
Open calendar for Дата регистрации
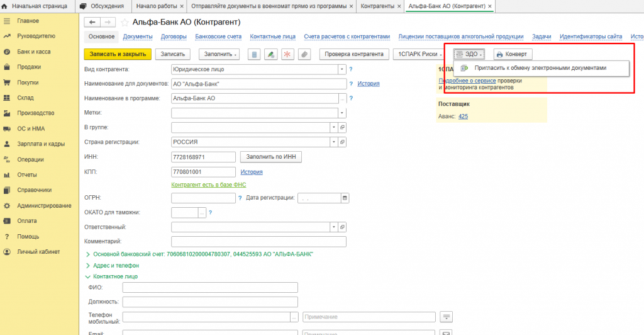345,198
